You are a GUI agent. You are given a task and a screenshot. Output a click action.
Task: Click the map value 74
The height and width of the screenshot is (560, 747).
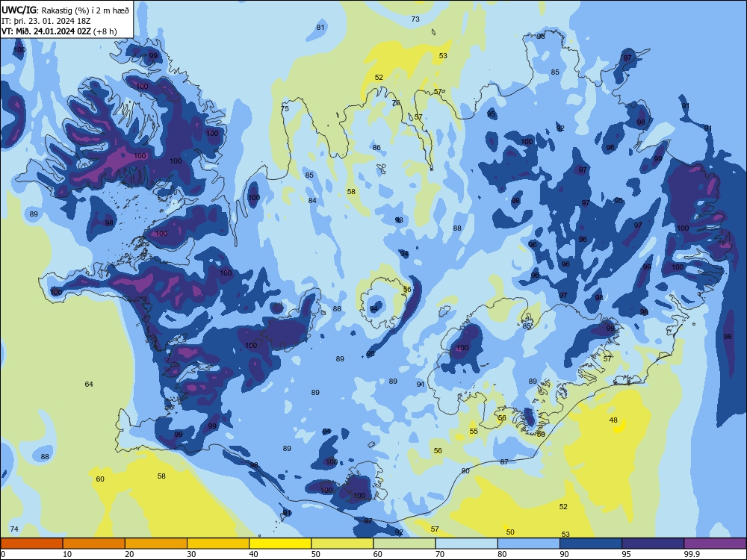pos(14,529)
